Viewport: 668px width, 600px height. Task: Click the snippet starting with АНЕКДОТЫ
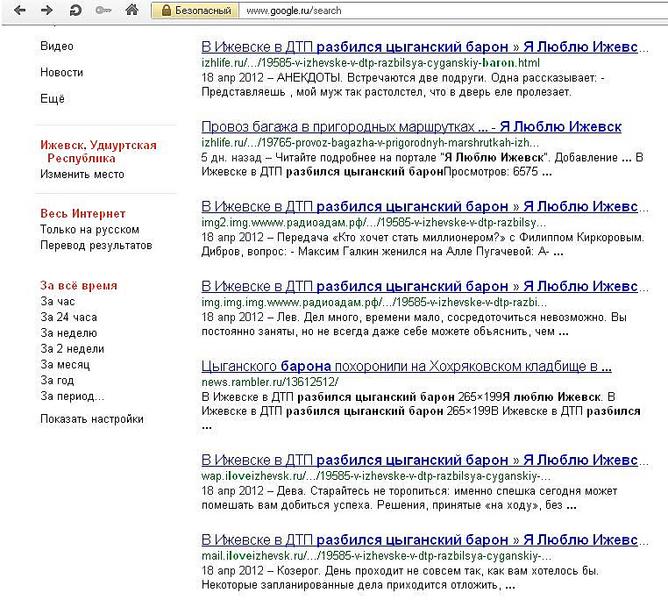click(403, 85)
